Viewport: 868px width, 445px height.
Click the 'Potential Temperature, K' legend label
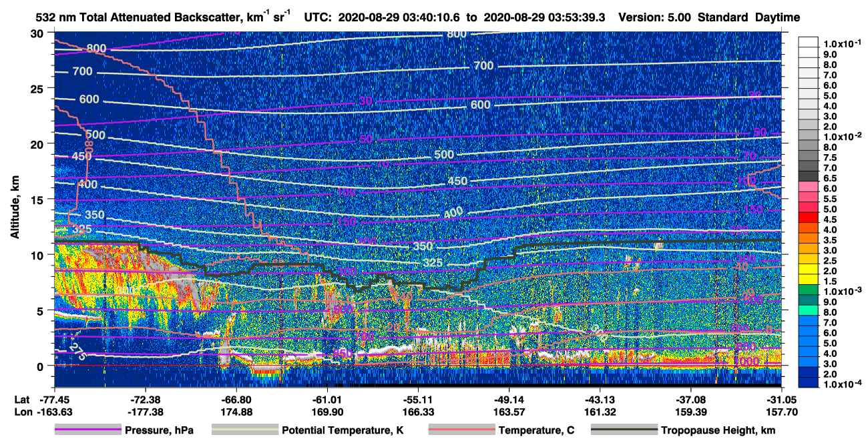343,430
